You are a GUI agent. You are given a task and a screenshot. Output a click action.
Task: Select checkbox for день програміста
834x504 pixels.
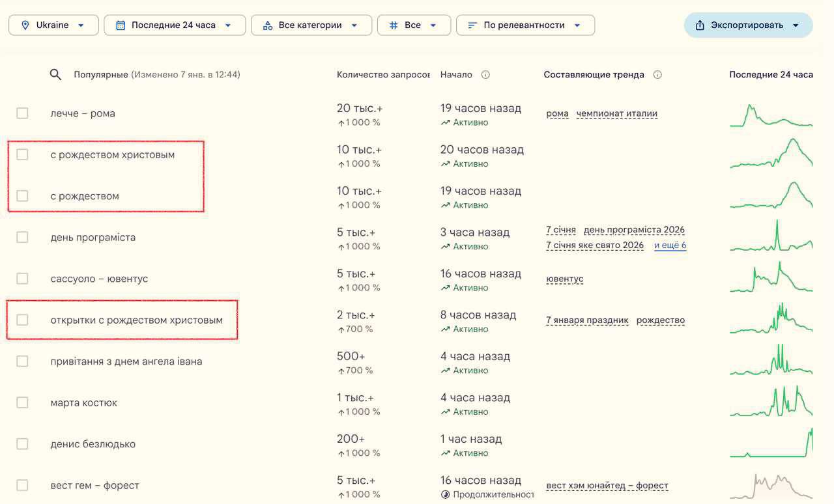(x=22, y=237)
